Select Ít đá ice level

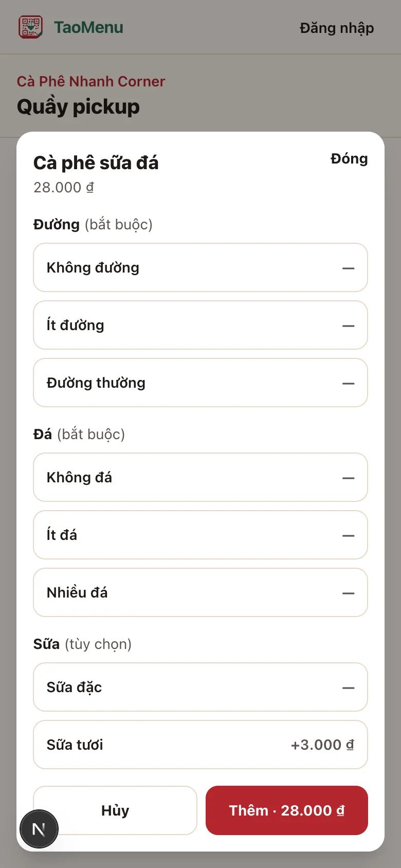(x=200, y=535)
